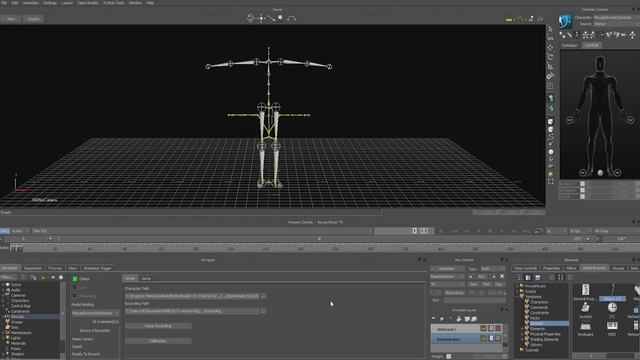This screenshot has height=360, width=640.
Task: Toggle the Recording checkbox for the device
Action: tap(75, 296)
